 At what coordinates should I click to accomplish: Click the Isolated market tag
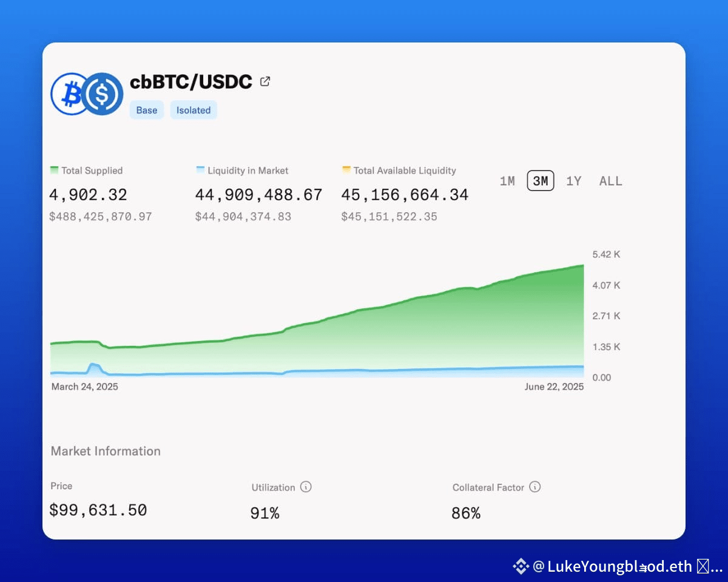[x=194, y=110]
